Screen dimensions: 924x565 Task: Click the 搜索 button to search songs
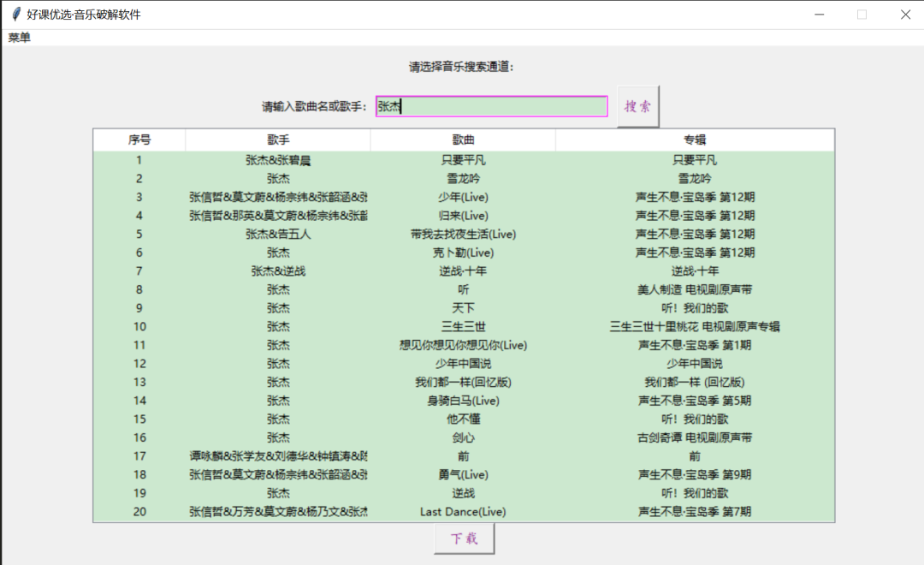[x=637, y=104]
